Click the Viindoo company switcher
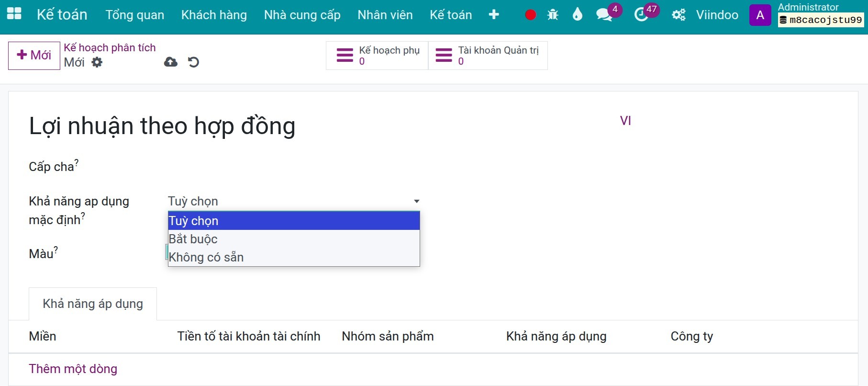This screenshot has width=868, height=386. 717,15
